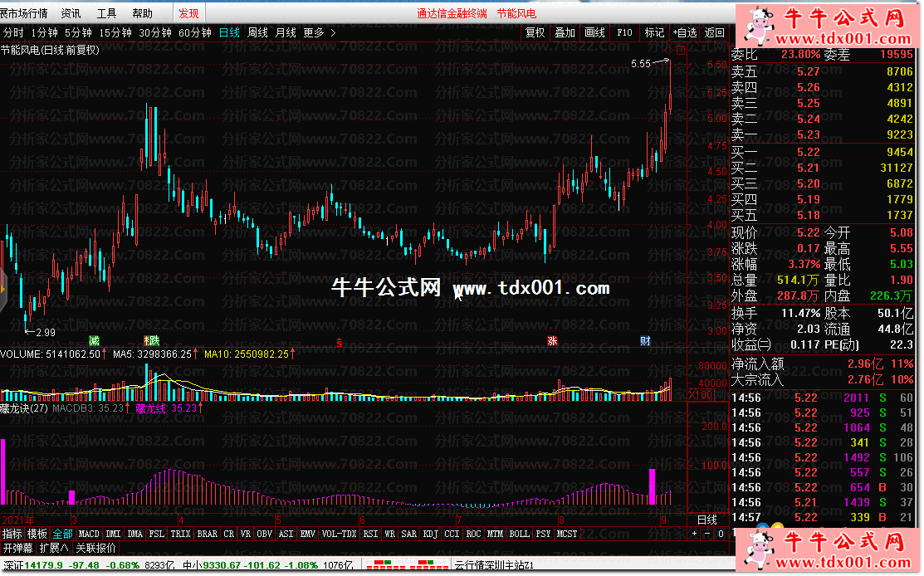Apply the ASI indicator
924x576 pixels.
(x=286, y=535)
